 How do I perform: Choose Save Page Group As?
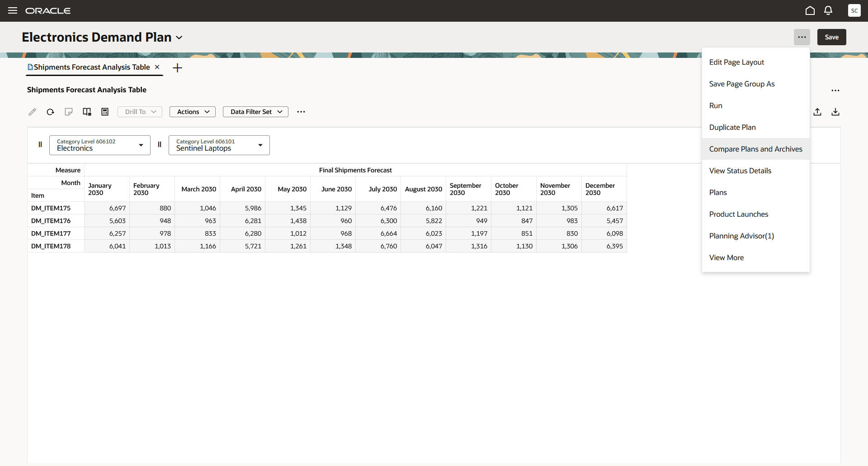756,84
